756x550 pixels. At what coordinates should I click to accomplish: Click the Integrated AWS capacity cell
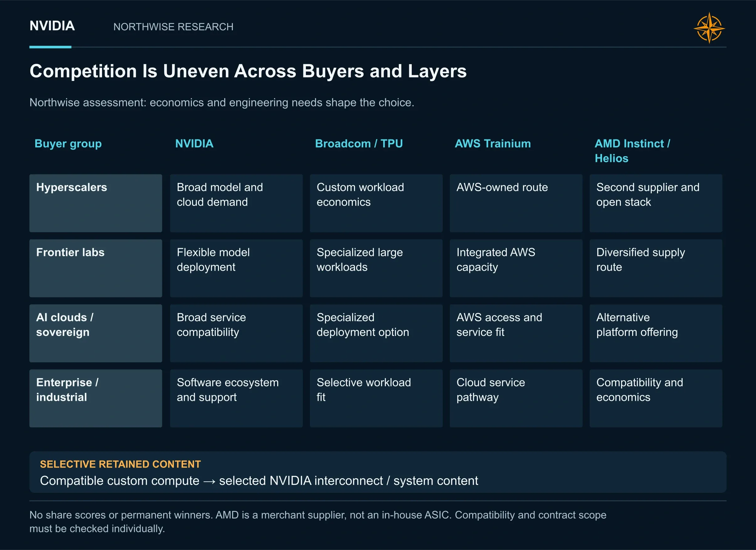click(x=516, y=268)
